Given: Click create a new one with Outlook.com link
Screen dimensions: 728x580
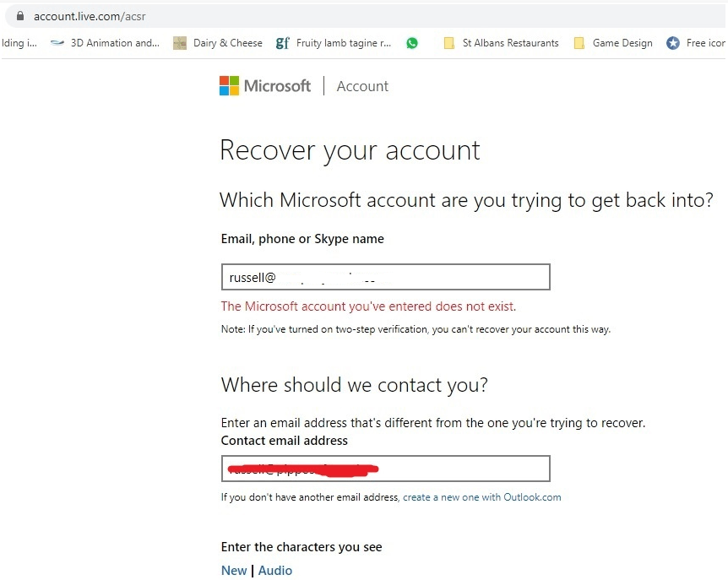Looking at the screenshot, I should [x=482, y=497].
